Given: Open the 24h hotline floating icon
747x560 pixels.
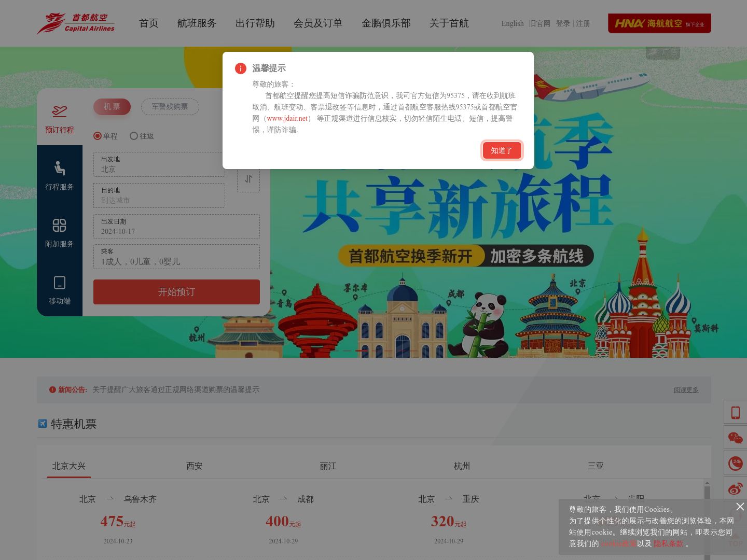Looking at the screenshot, I should coord(736,463).
